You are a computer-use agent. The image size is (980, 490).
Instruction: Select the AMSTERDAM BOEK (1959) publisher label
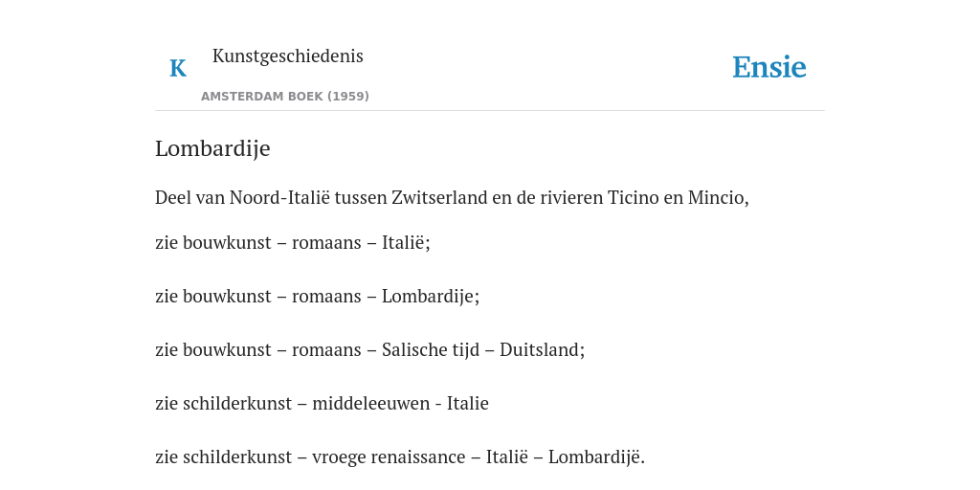285,97
